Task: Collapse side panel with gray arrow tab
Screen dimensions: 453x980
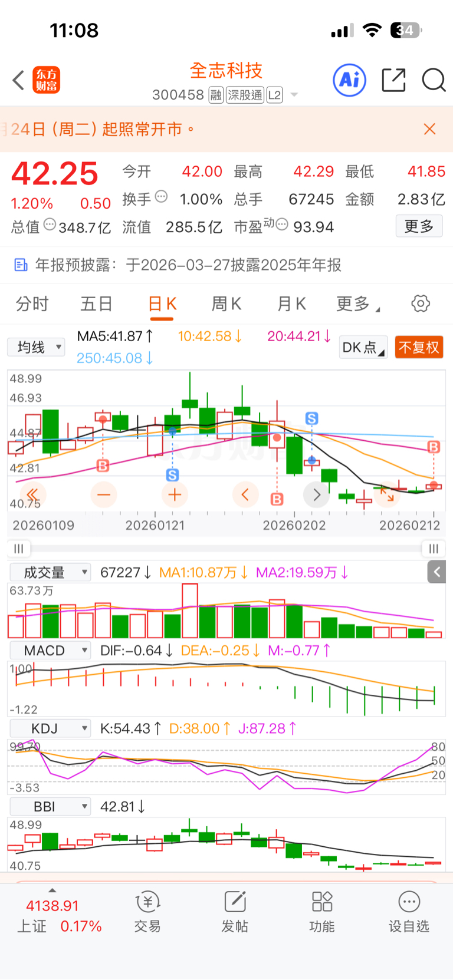Action: pos(436,572)
